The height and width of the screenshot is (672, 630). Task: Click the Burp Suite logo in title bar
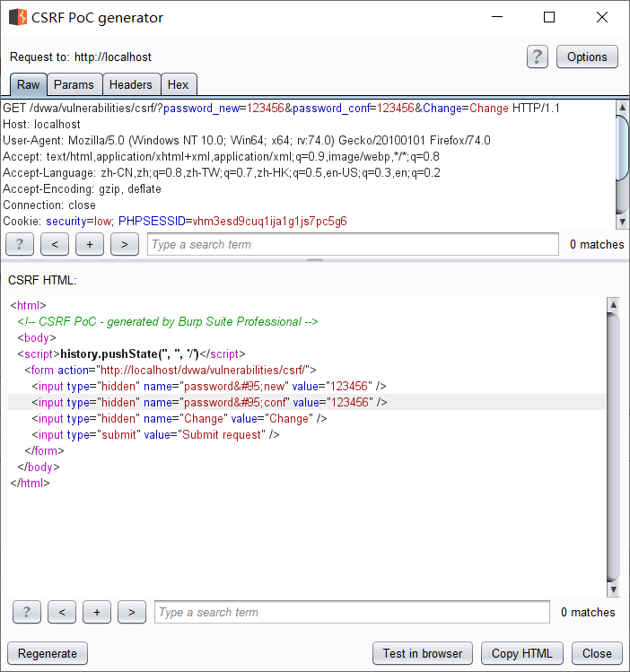[x=18, y=18]
